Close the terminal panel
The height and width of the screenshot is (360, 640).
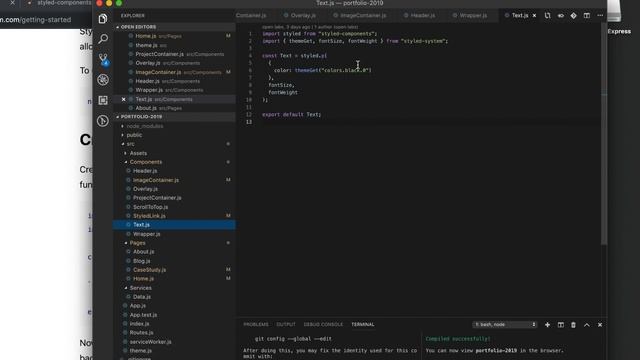600,325
